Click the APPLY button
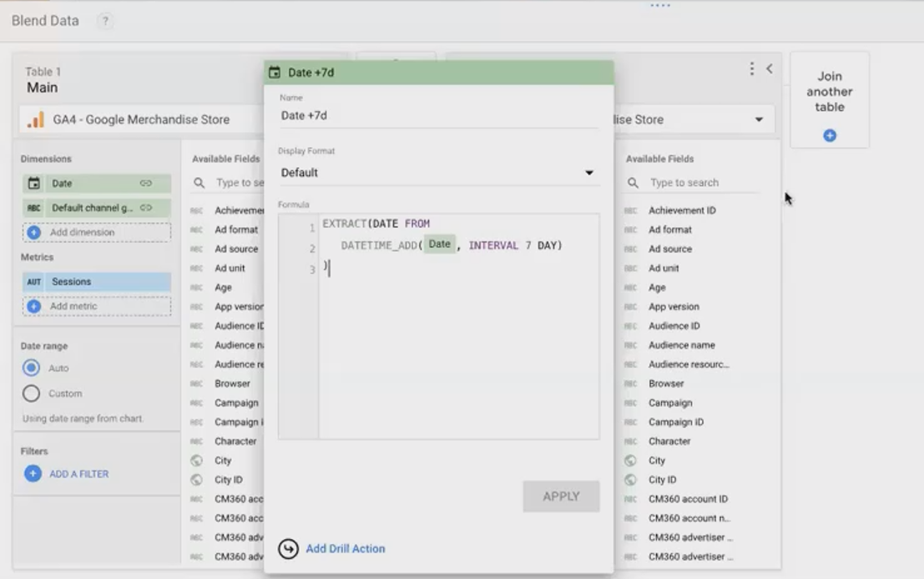The width and height of the screenshot is (924, 579). (561, 496)
